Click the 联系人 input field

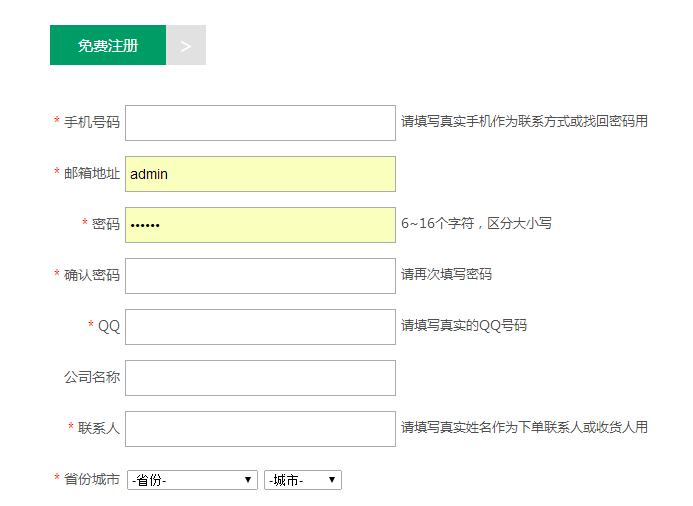tap(260, 429)
